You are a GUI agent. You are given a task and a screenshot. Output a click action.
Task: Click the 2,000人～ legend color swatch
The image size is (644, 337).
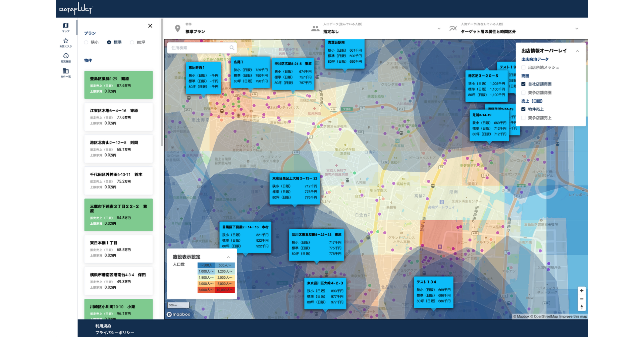pos(225,278)
